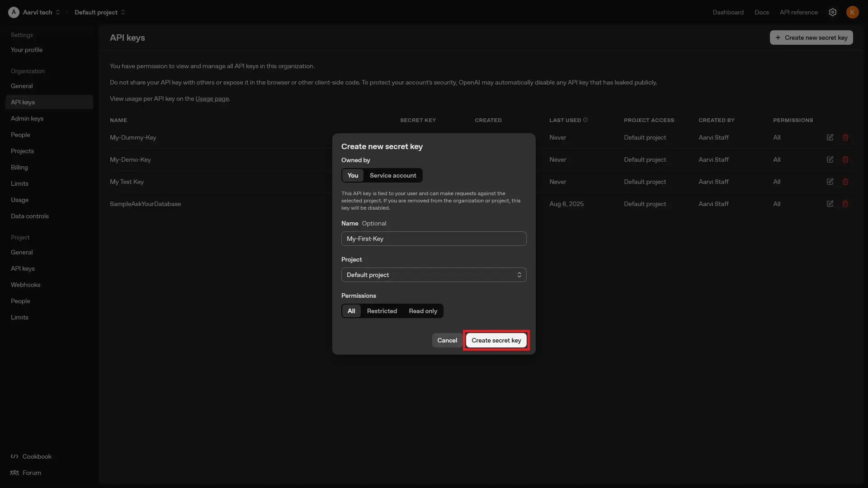This screenshot has width=868, height=488.
Task: Open Usage in sidebar
Action: 19,200
